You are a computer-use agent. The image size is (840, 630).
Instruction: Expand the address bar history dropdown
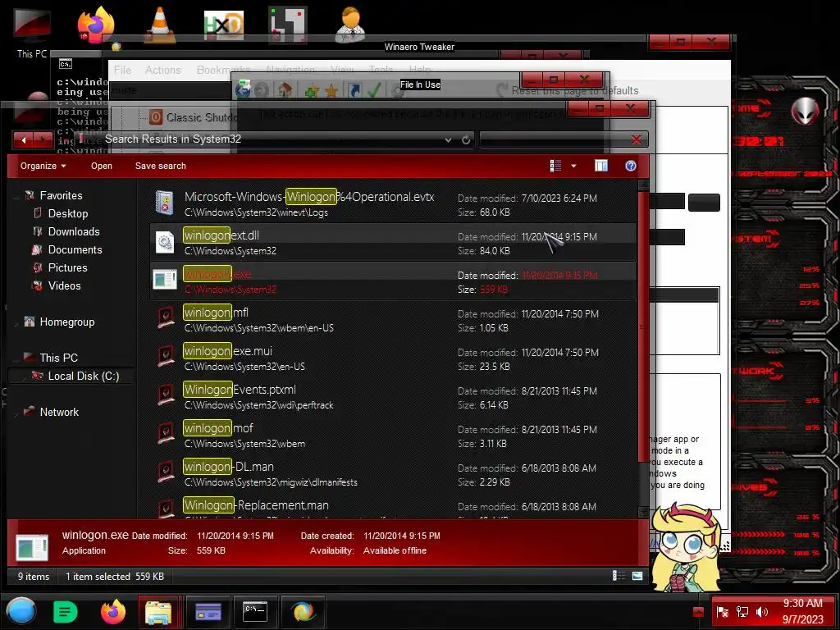[448, 139]
